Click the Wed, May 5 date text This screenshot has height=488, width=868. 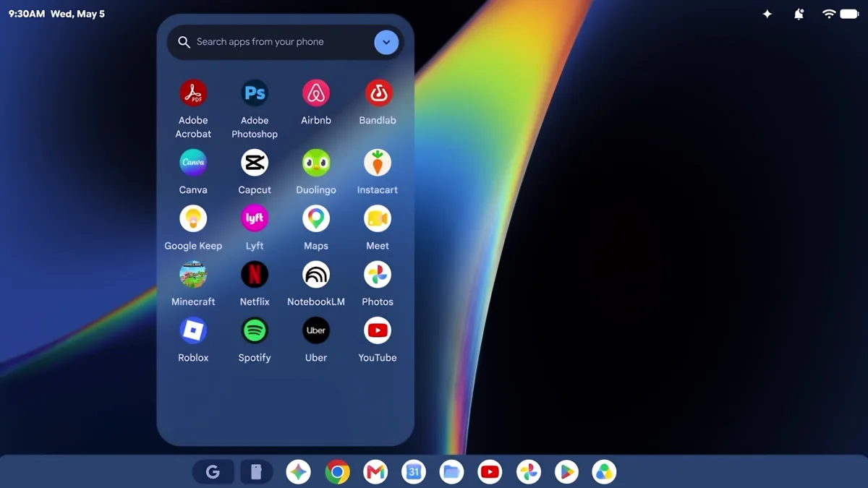point(77,14)
